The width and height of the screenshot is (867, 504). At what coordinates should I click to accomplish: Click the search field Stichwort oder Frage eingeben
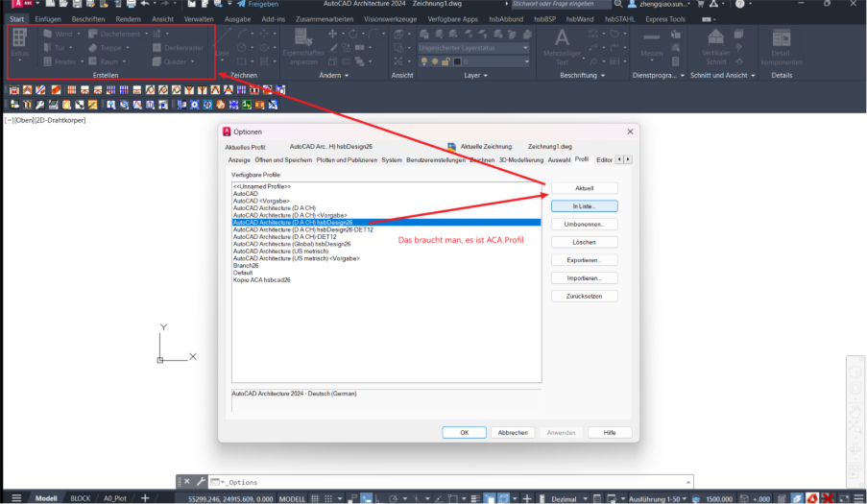click(560, 4)
